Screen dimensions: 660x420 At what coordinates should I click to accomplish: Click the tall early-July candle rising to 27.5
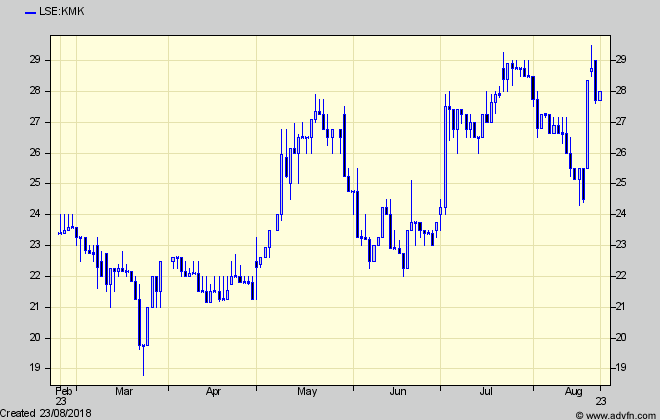445,155
